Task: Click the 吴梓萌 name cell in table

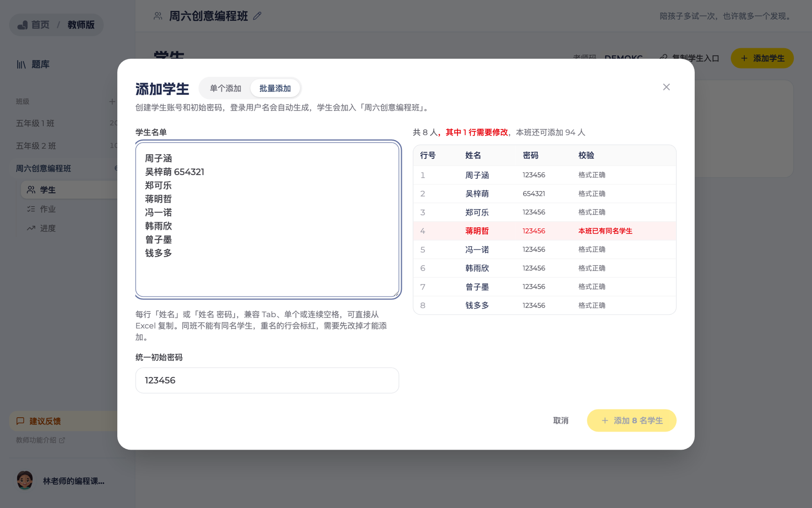Action: coord(477,194)
